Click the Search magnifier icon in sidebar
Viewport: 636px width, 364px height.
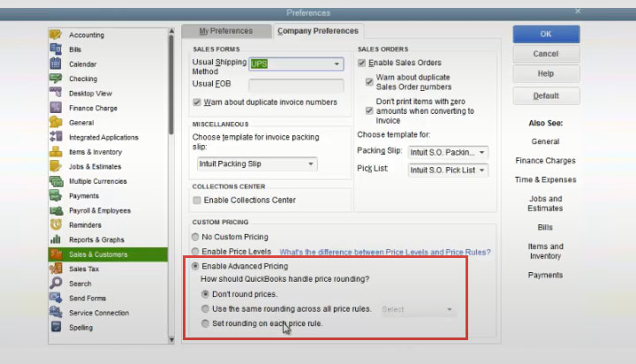(56, 284)
